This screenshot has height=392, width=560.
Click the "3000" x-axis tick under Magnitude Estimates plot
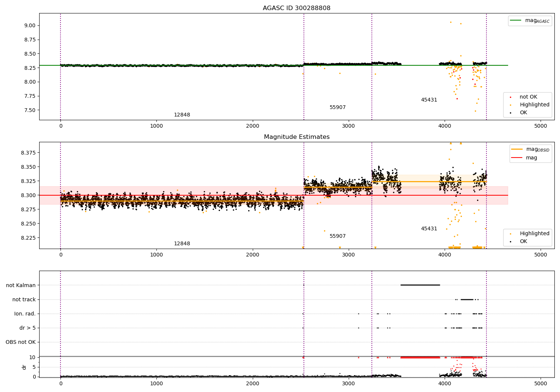coord(349,255)
